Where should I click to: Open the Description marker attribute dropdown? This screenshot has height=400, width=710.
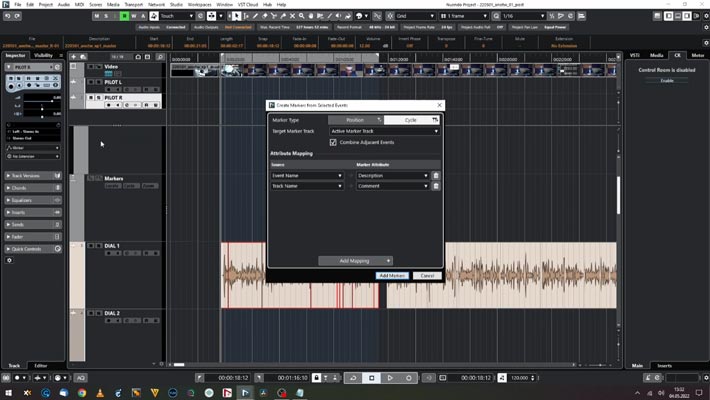(x=392, y=175)
